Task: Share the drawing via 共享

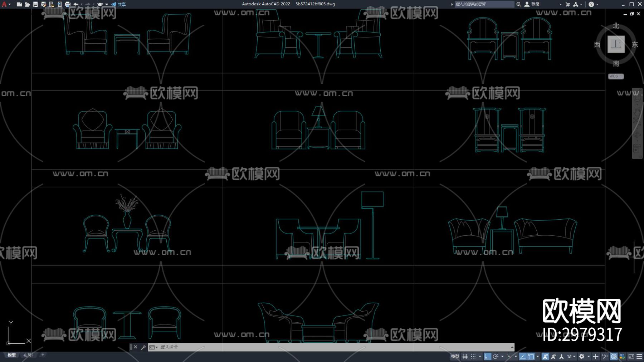Action: coord(118,4)
